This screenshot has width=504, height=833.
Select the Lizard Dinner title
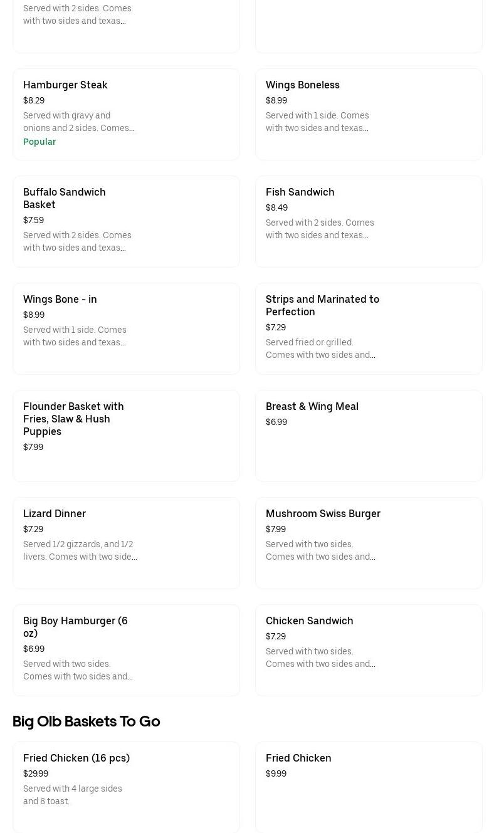(x=55, y=513)
